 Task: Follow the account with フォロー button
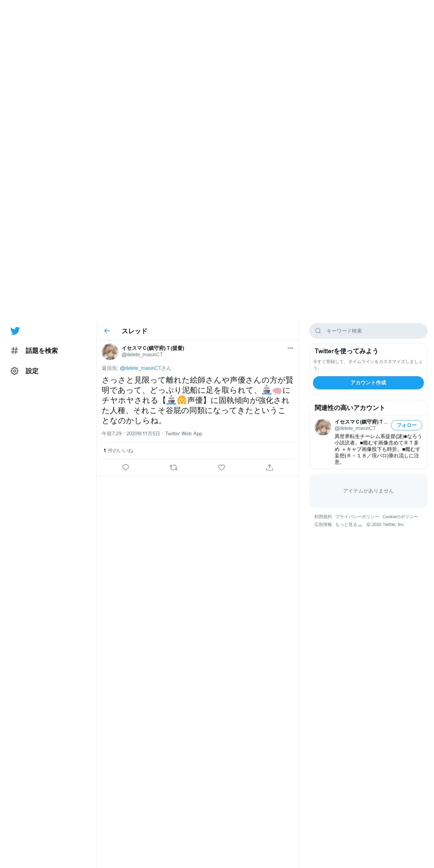click(x=406, y=425)
